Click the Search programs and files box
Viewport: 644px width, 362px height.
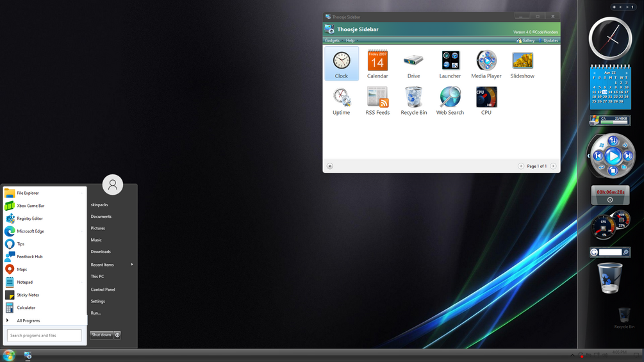44,335
